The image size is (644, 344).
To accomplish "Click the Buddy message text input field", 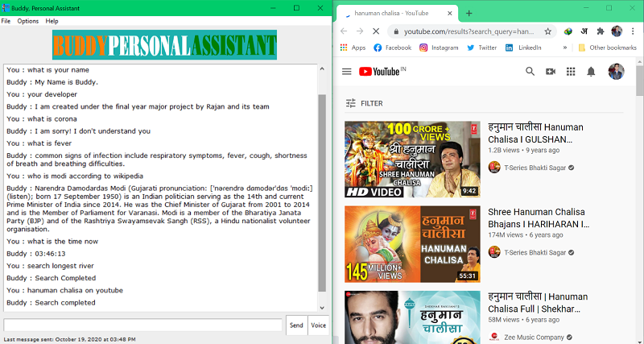I will click(x=143, y=325).
